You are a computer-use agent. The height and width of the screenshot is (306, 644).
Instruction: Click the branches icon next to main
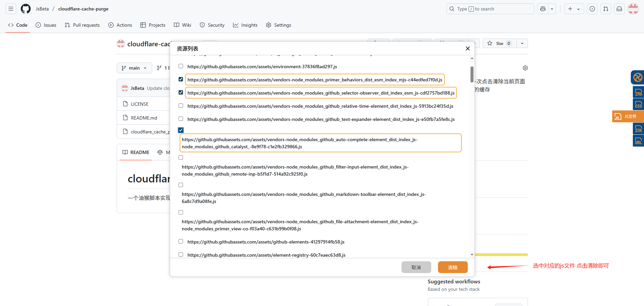coord(159,68)
